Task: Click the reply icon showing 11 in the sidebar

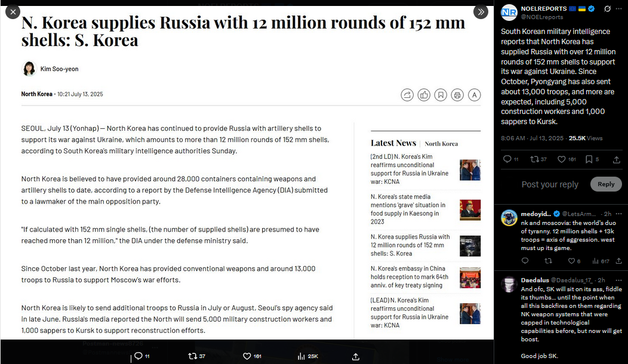Action: (507, 159)
